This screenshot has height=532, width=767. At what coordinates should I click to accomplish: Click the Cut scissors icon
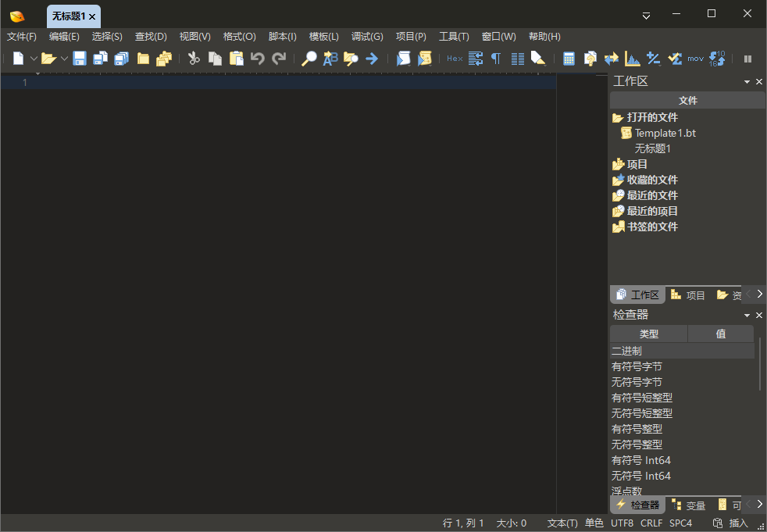coord(194,59)
